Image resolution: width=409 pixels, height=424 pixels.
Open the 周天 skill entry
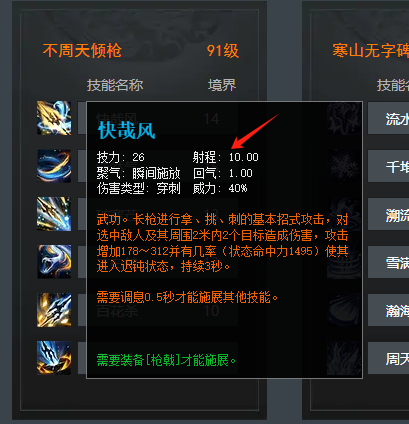point(389,358)
